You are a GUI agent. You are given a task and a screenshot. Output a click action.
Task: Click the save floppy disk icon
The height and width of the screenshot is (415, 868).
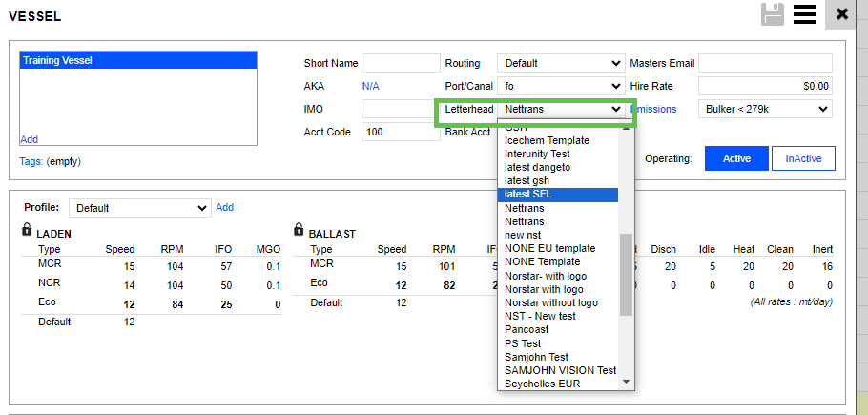coord(774,13)
